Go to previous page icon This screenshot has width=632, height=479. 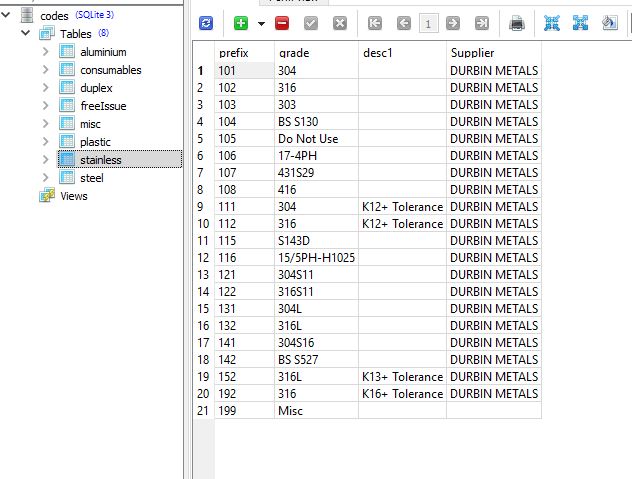click(404, 23)
